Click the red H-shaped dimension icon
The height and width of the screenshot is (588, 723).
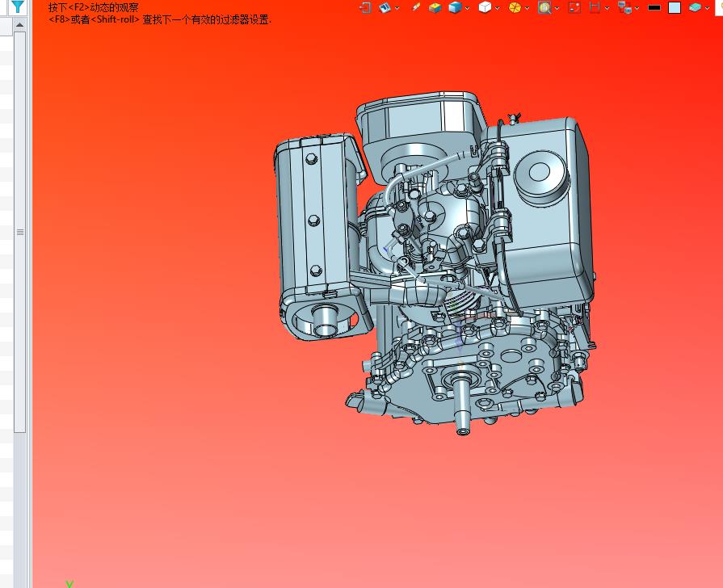tap(595, 7)
